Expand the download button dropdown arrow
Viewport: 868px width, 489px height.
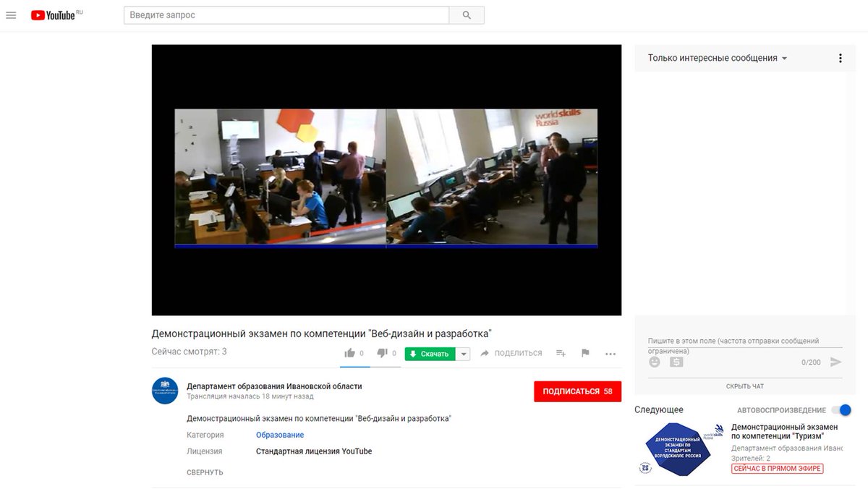(x=464, y=354)
